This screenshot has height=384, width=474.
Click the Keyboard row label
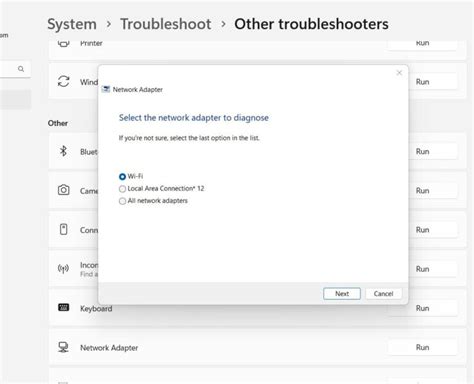[96, 309]
